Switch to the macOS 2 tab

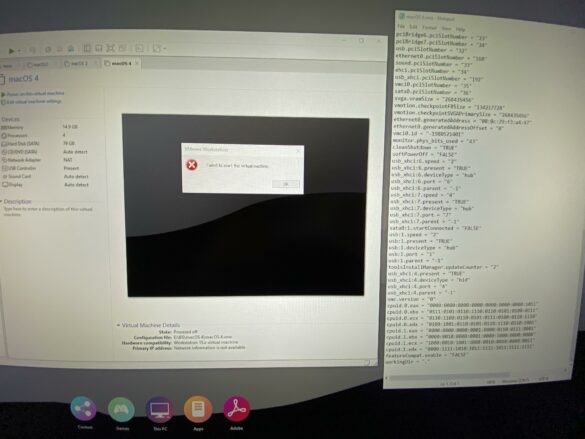(79, 64)
